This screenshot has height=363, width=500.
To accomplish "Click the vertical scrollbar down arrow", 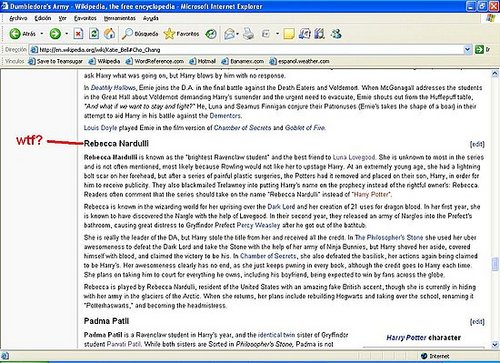I will click(495, 344).
